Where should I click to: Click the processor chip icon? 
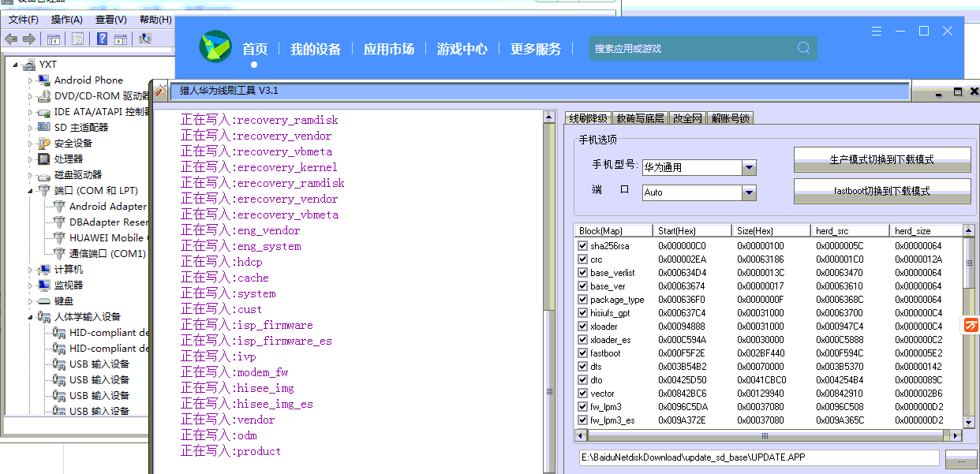click(x=44, y=159)
